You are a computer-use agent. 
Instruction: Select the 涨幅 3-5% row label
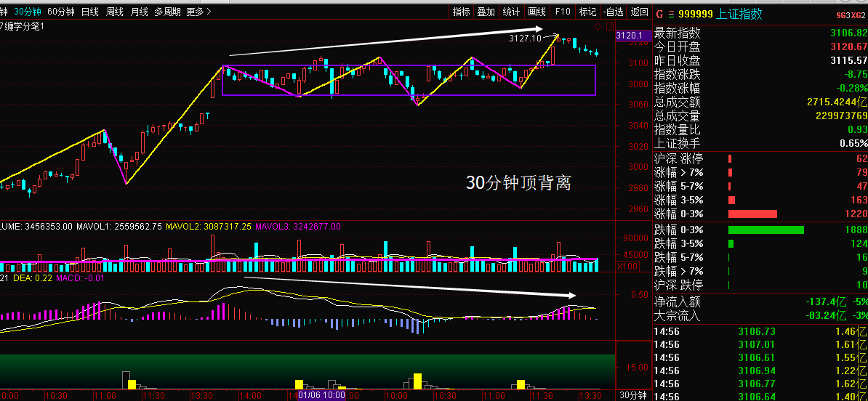(x=679, y=200)
